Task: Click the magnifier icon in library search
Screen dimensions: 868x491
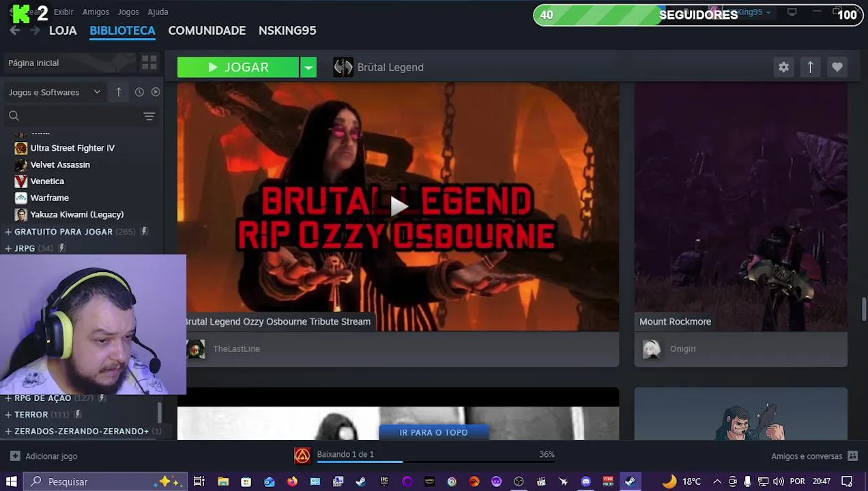Action: [14, 116]
